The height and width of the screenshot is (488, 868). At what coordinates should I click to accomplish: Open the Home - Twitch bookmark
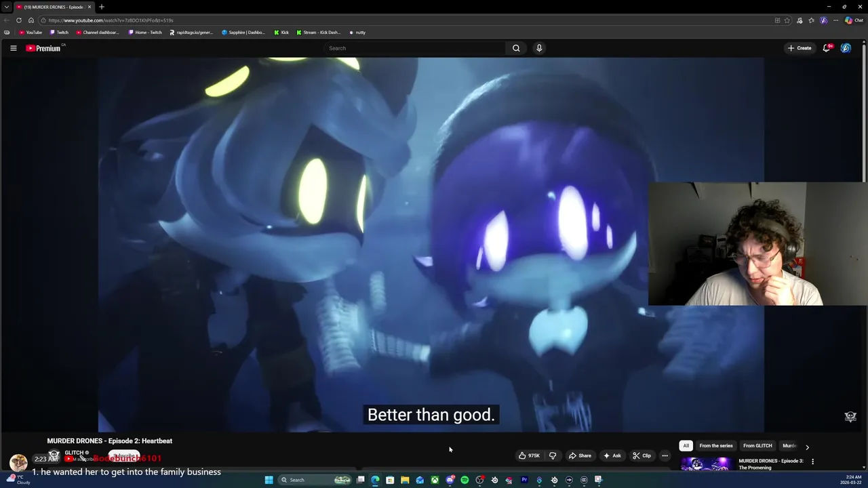[x=145, y=33]
